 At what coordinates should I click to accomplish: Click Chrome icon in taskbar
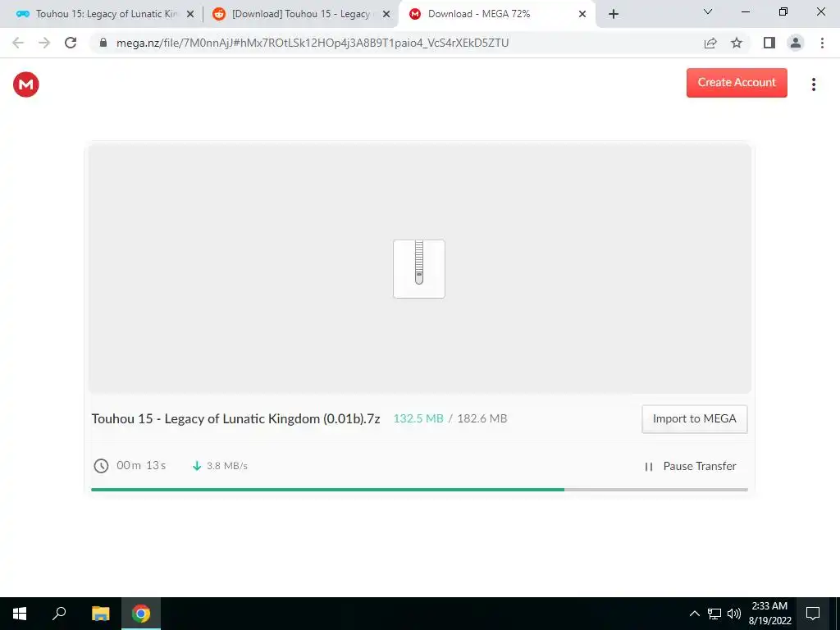pyautogui.click(x=141, y=614)
